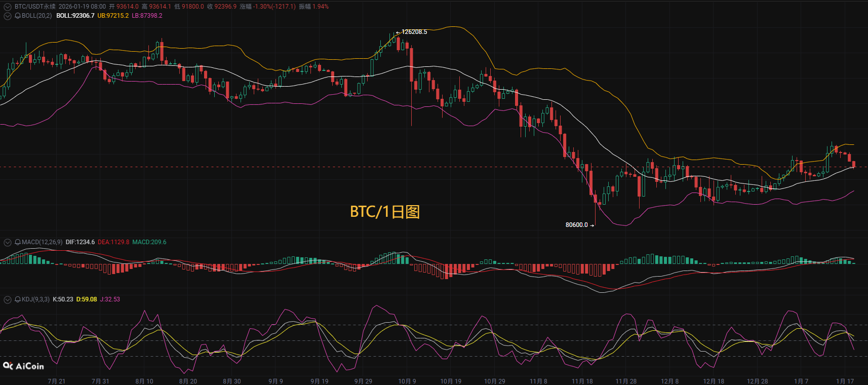Click the 11月 28 date label
The height and width of the screenshot is (385, 868).
pyautogui.click(x=626, y=381)
